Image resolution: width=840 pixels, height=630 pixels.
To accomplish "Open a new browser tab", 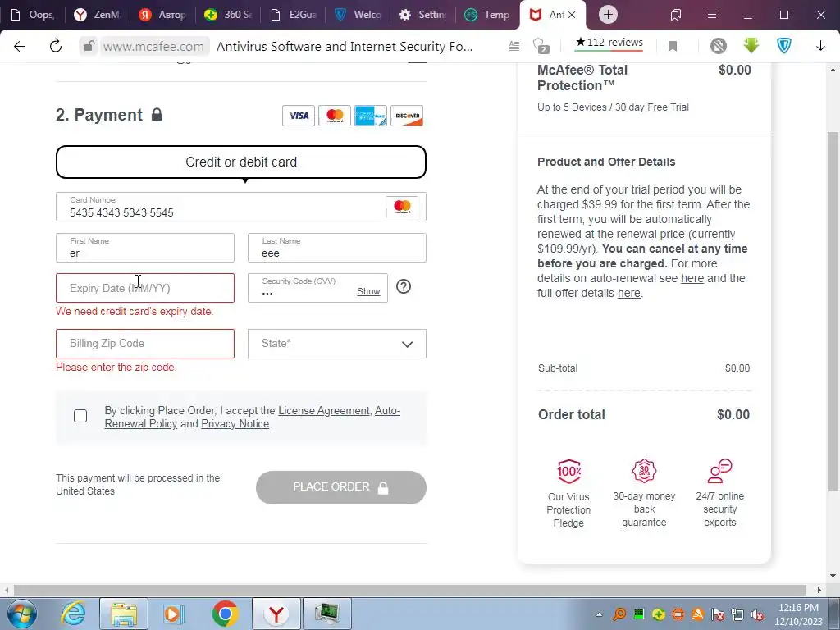I will (x=608, y=15).
